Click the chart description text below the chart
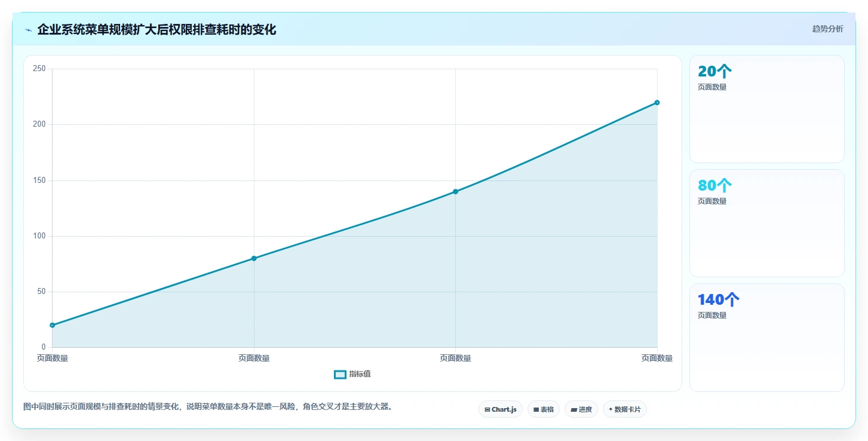The width and height of the screenshot is (868, 441). 208,406
